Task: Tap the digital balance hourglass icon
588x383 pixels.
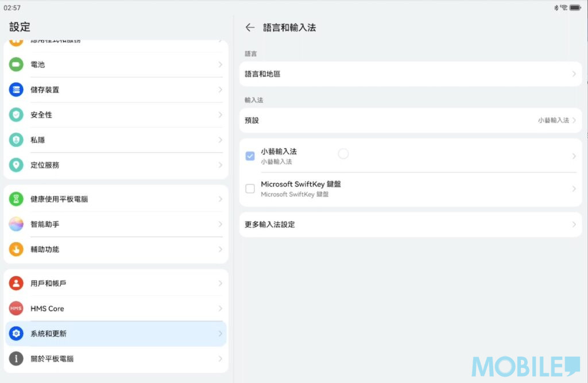Action: click(16, 199)
